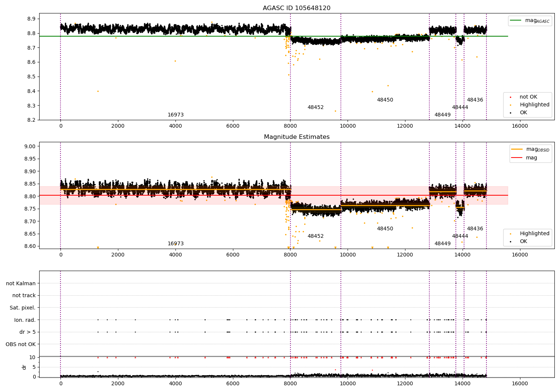Click y-tick 8.2 on top plot
Image resolution: width=560 pixels, height=392 pixels.
point(31,120)
